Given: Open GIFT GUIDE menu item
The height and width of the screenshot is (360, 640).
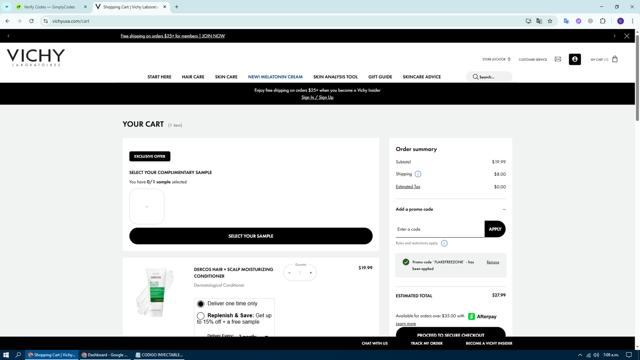Looking at the screenshot, I should [x=380, y=77].
